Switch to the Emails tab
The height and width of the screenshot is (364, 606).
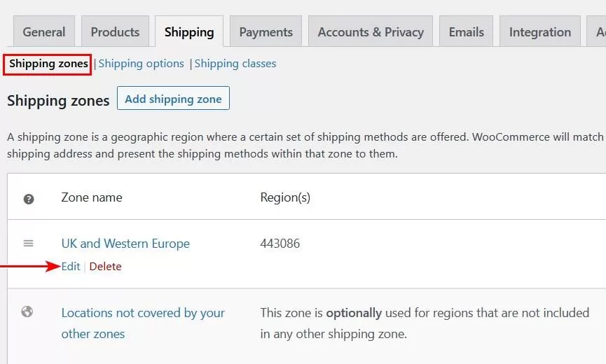pos(467,32)
